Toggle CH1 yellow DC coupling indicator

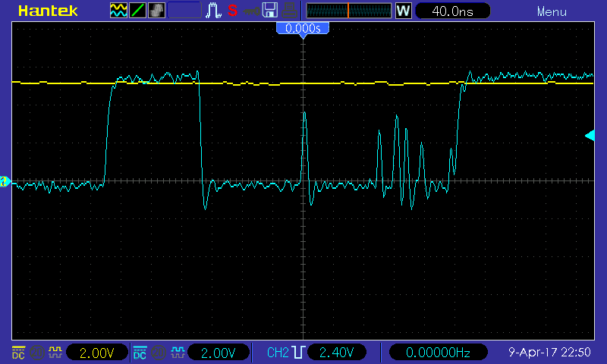[x=18, y=353]
